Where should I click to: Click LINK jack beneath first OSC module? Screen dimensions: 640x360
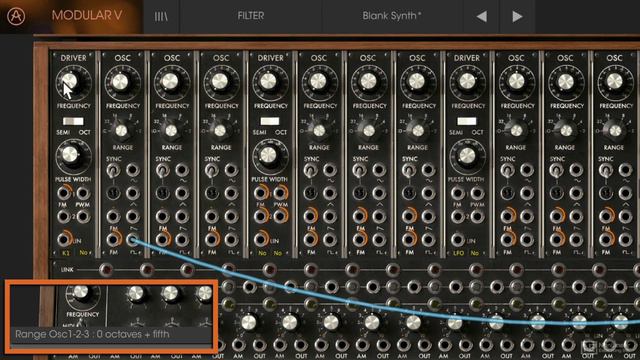pos(106,269)
